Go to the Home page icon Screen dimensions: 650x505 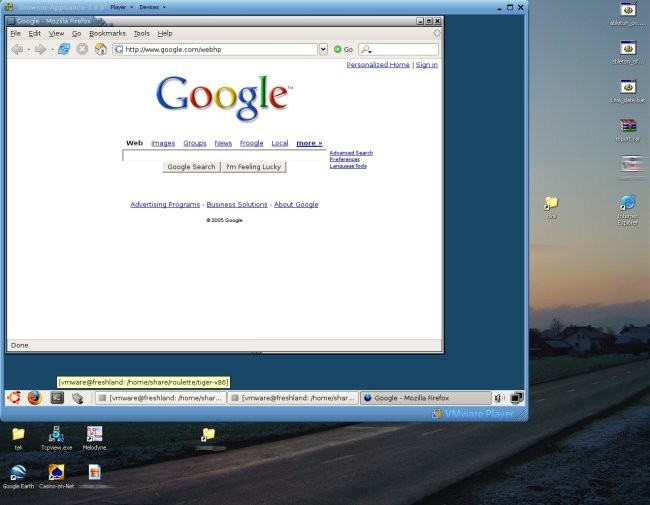coord(101,49)
